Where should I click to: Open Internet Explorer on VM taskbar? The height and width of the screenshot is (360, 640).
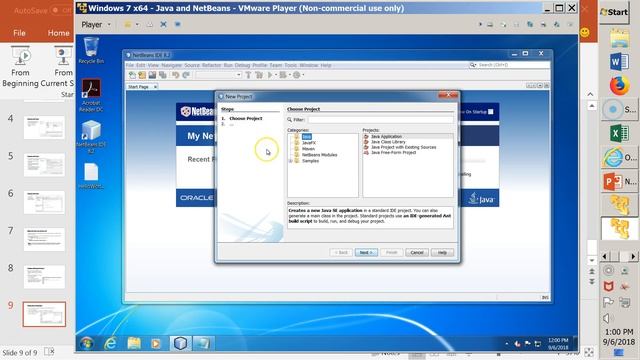point(110,343)
